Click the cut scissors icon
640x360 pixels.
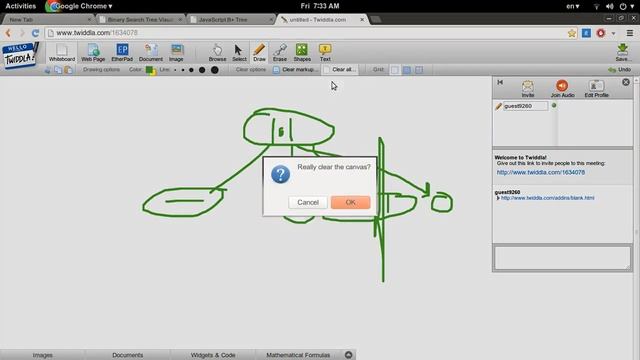48,70
